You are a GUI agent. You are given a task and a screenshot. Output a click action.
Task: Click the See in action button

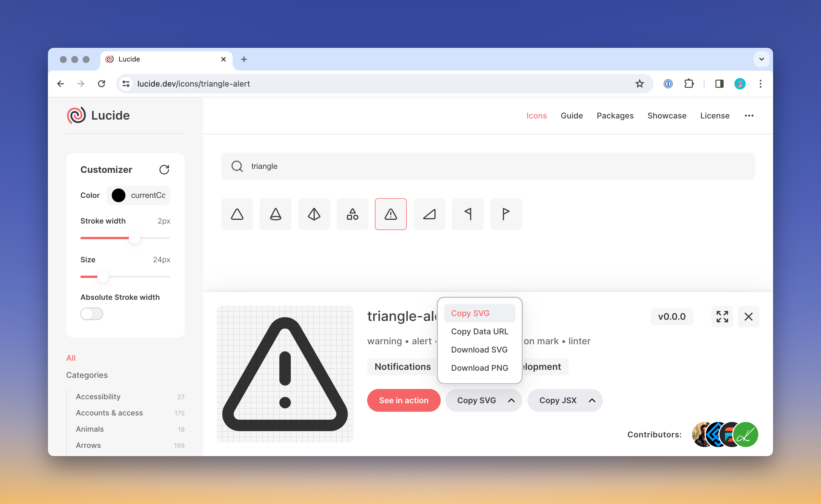pos(404,400)
